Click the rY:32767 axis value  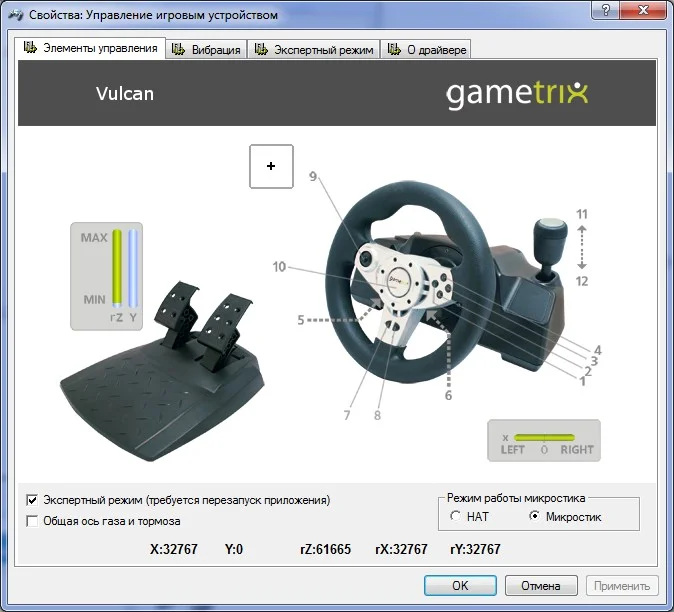(475, 549)
